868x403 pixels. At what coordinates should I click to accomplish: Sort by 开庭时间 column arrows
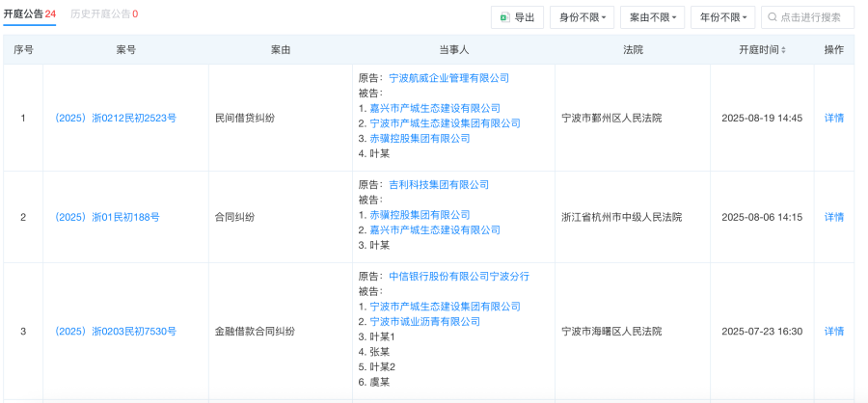(783, 50)
